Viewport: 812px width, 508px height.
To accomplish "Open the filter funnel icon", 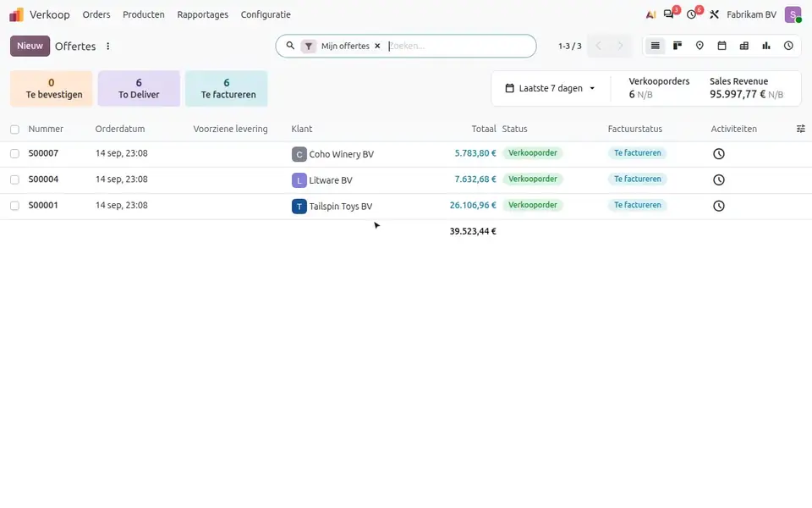I will tap(309, 46).
